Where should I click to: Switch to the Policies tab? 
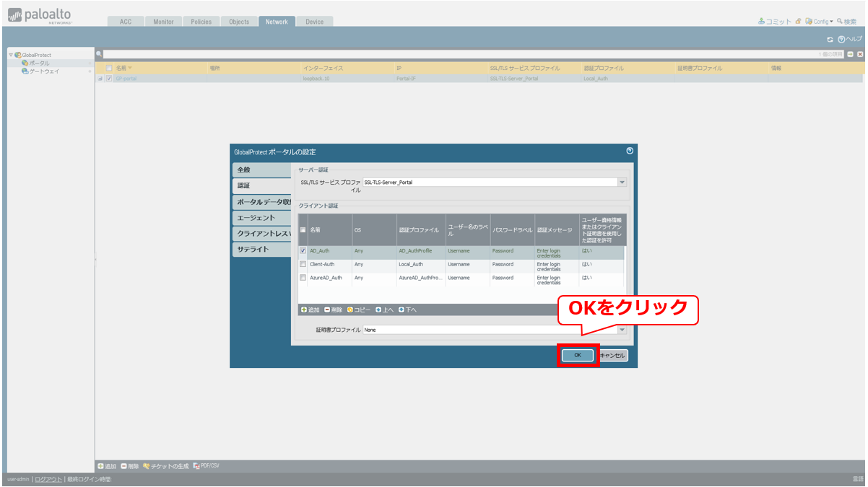click(x=201, y=22)
